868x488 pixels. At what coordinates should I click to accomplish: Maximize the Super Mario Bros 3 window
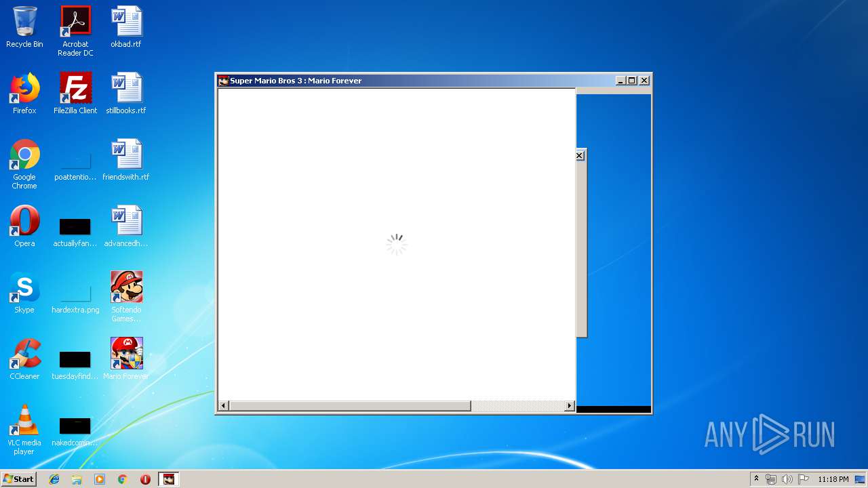[x=632, y=81]
